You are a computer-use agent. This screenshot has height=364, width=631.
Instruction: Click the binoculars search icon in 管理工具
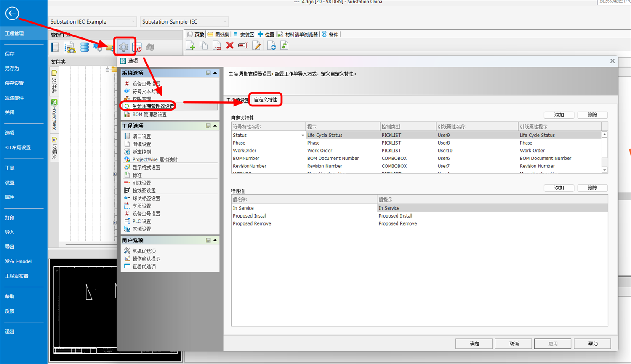(x=150, y=47)
